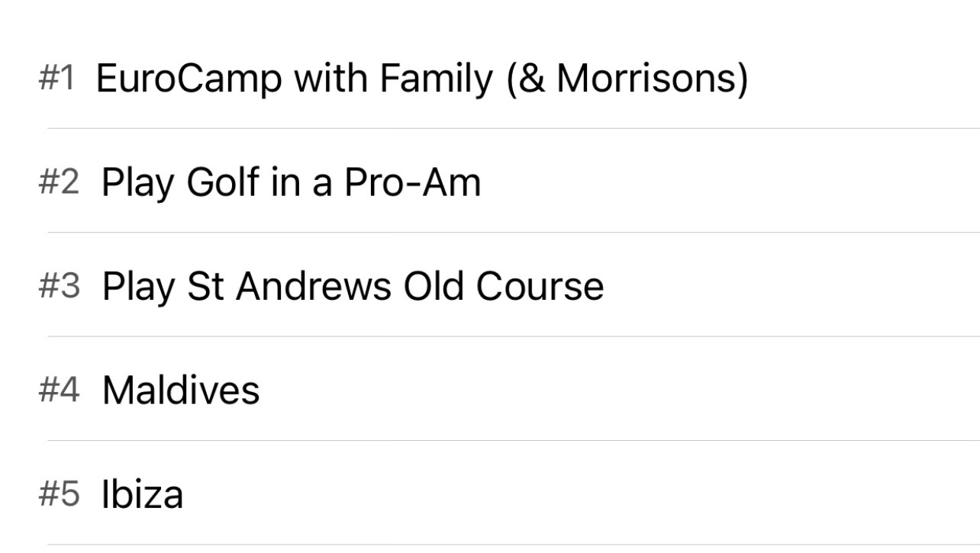
Task: Select the Play Golf in a Pro-Am item
Action: tap(490, 182)
